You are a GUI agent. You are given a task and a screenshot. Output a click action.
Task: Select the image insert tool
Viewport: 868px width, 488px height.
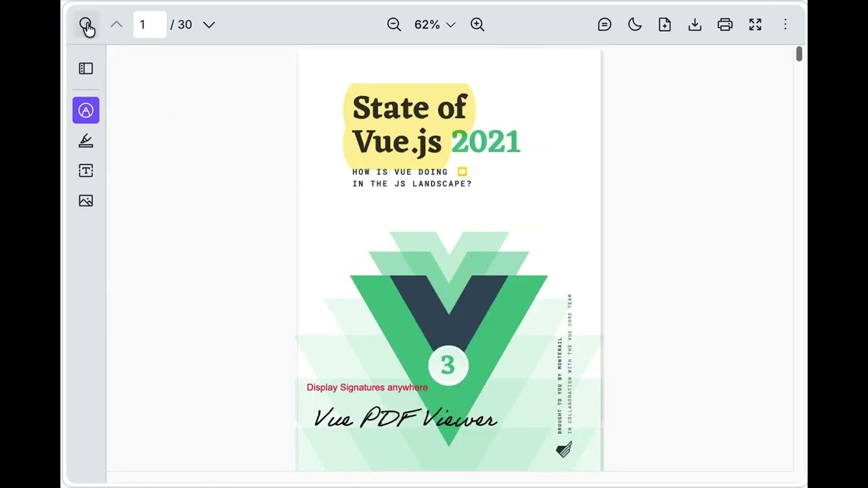pyautogui.click(x=85, y=201)
